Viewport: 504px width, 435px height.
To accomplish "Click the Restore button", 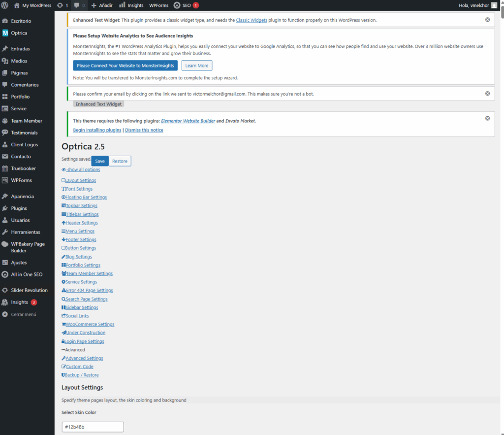I will coord(120,161).
